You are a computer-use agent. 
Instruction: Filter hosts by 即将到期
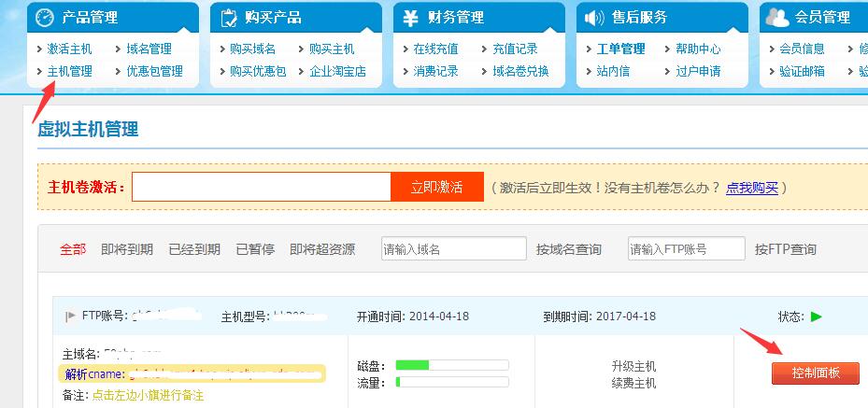pyautogui.click(x=126, y=249)
